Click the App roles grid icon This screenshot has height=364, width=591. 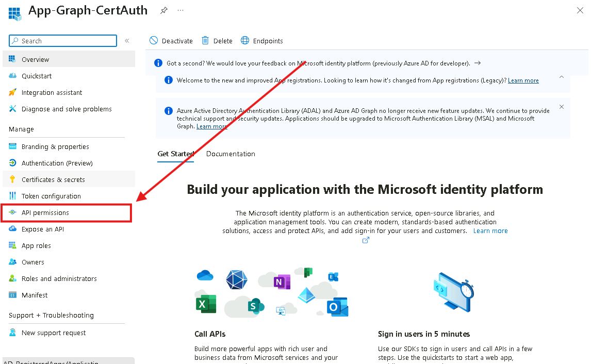pos(12,245)
